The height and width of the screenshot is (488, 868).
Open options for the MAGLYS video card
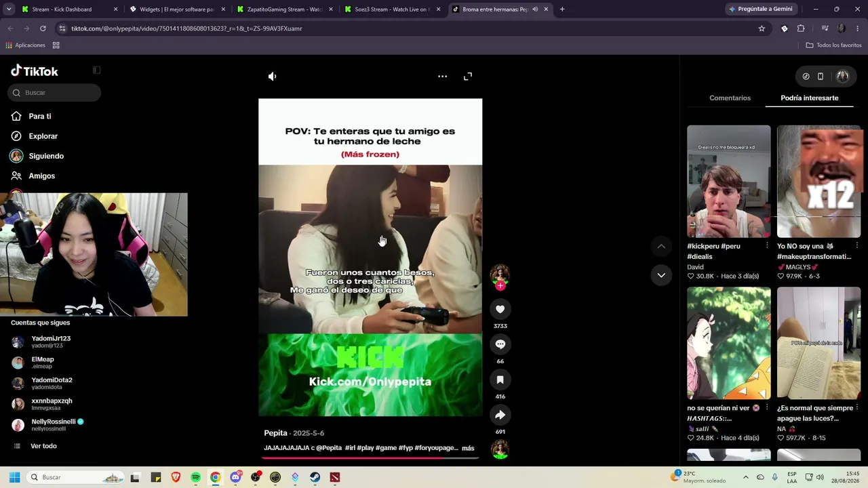(x=857, y=246)
